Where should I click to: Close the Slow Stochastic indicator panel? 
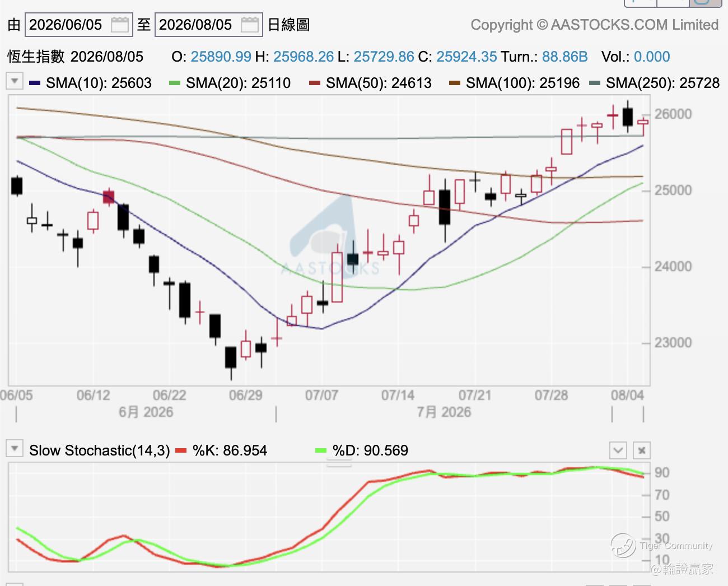pos(642,450)
